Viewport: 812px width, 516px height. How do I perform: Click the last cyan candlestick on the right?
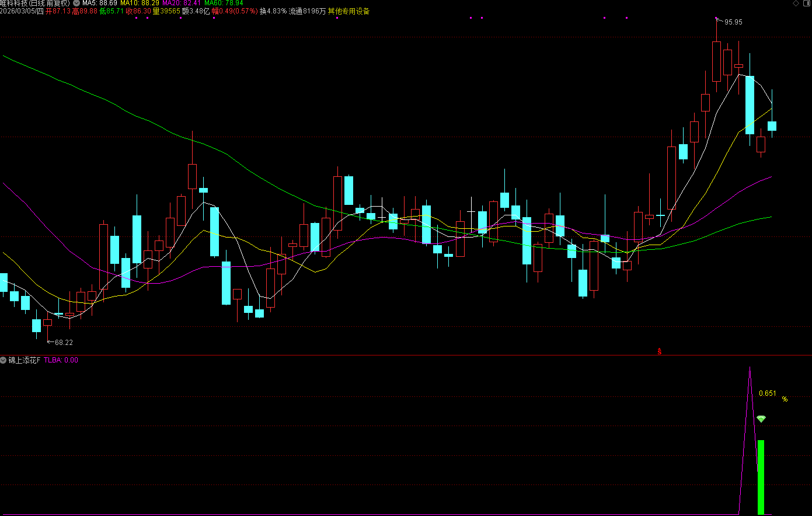pyautogui.click(x=772, y=126)
